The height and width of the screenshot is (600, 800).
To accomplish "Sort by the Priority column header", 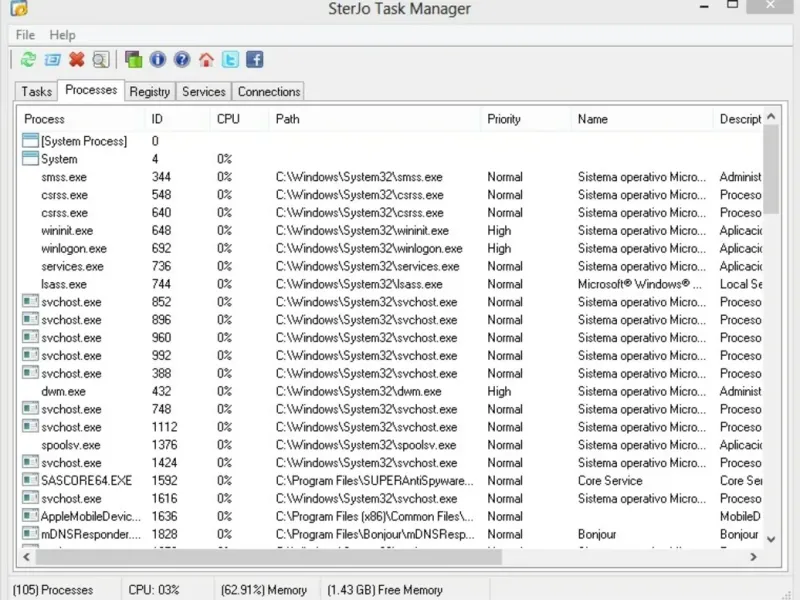I will pyautogui.click(x=526, y=119).
